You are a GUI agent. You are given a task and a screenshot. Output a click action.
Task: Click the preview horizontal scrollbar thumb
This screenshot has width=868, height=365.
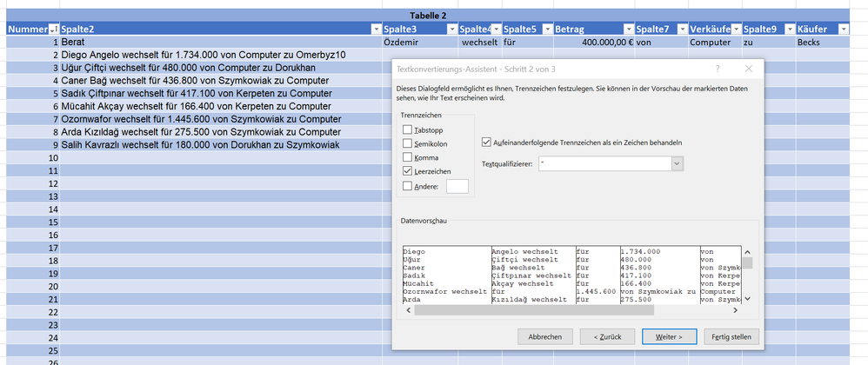click(534, 310)
